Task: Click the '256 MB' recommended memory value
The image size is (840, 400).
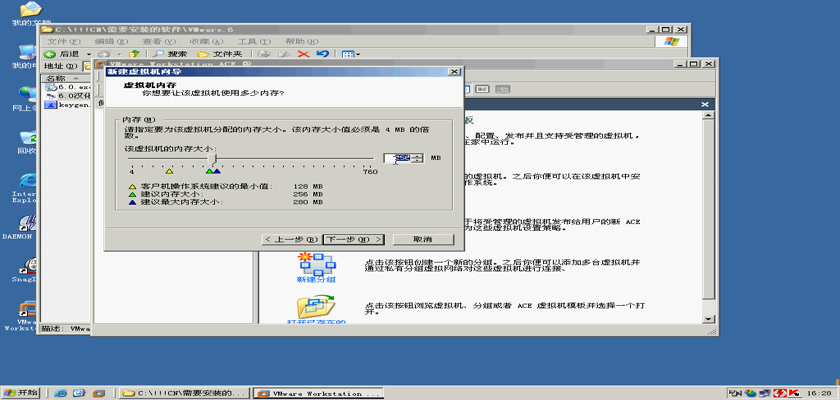Action: click(308, 194)
